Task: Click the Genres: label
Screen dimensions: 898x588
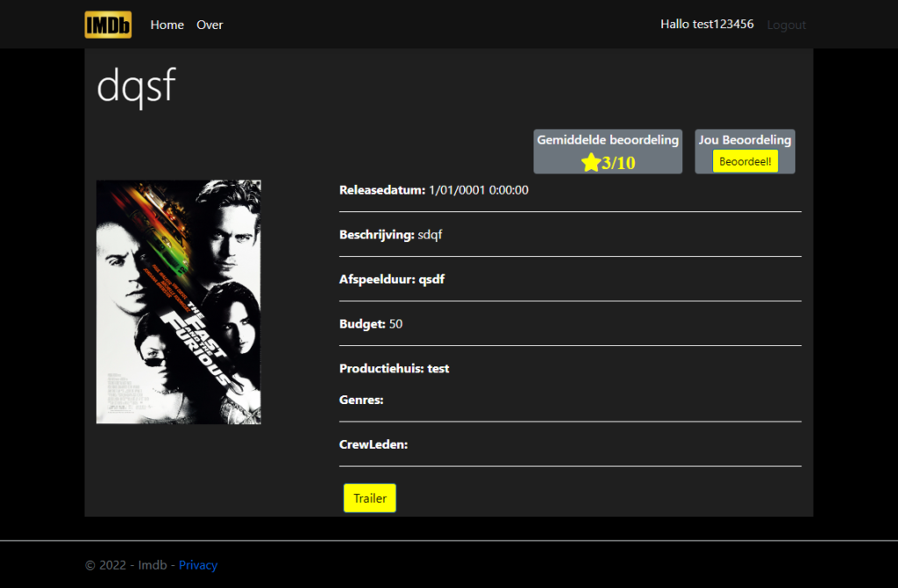Action: [361, 400]
